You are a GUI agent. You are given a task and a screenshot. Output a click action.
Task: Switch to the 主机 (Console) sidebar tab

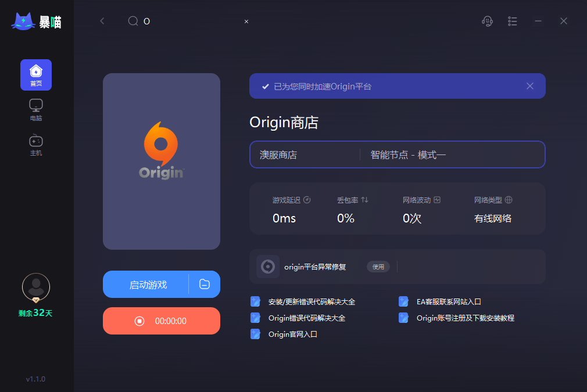pyautogui.click(x=36, y=145)
